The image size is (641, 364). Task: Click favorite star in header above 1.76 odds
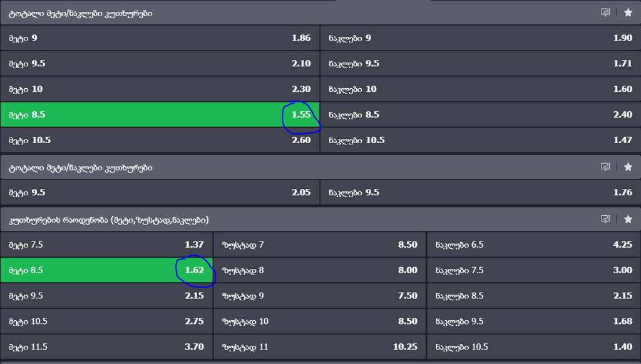[628, 167]
